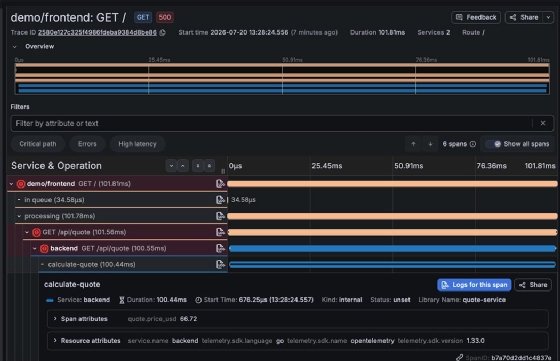560x361 pixels.
Task: Copy span link icon near SpanID
Action: click(x=460, y=357)
